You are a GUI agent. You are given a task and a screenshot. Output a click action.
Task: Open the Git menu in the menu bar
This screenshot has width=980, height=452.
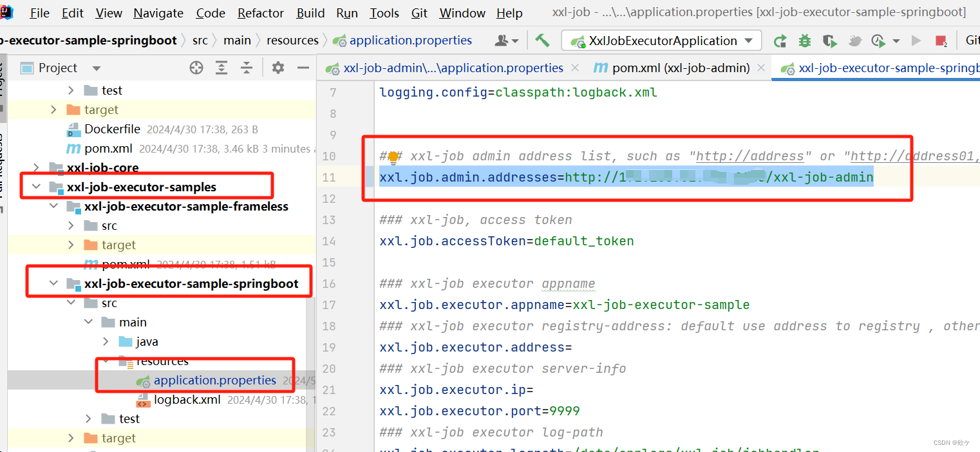click(x=419, y=13)
